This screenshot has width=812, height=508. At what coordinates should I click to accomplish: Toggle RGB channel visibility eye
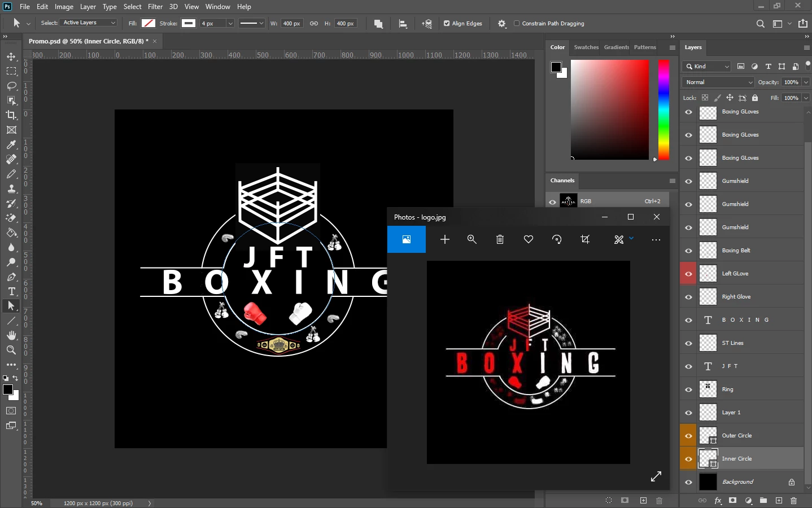click(x=552, y=202)
